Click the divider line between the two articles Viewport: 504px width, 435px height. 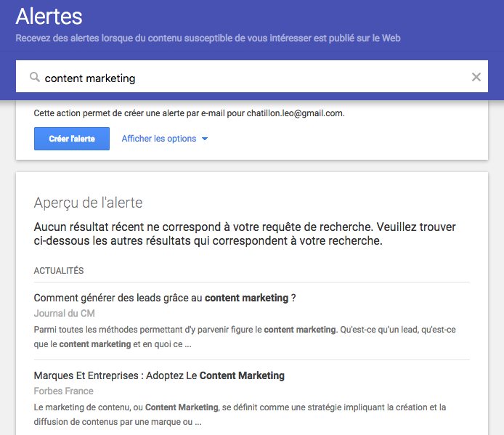pos(251,359)
